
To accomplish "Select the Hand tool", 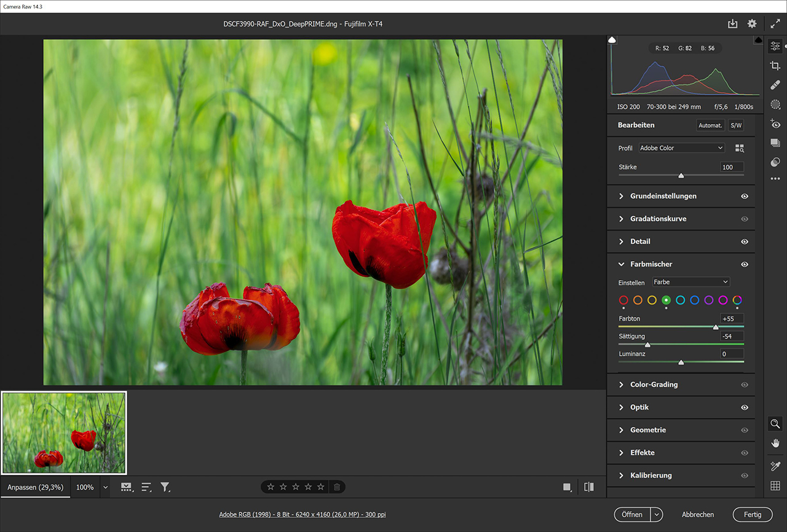I will tap(775, 443).
